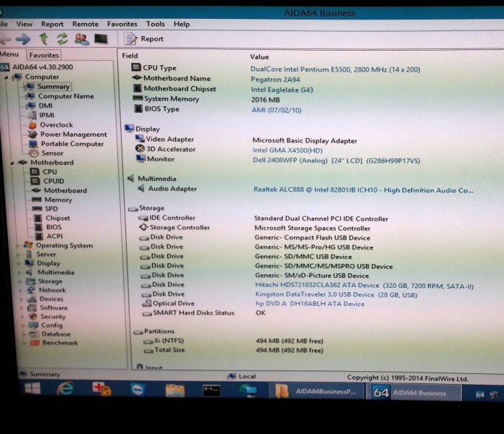Click the Realtek ALC888 audio adapter link

click(362, 190)
